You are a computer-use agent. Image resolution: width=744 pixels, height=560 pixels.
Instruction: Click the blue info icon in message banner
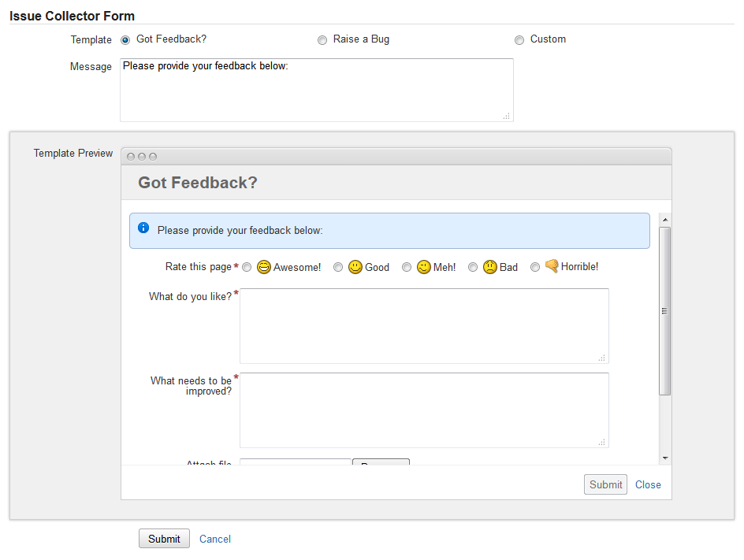143,228
